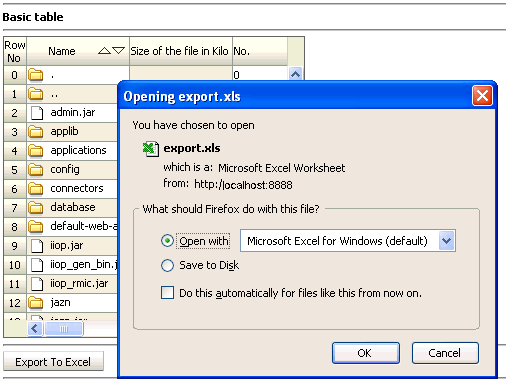This screenshot has height=385, width=506.
Task: Click the file icon next to iiop_rmic.jar
Action: [x=37, y=284]
